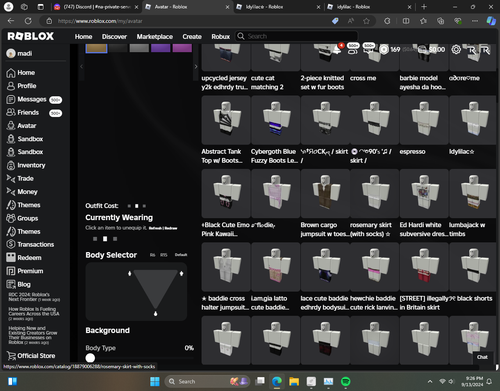Select the gray color swatch

[139, 48]
